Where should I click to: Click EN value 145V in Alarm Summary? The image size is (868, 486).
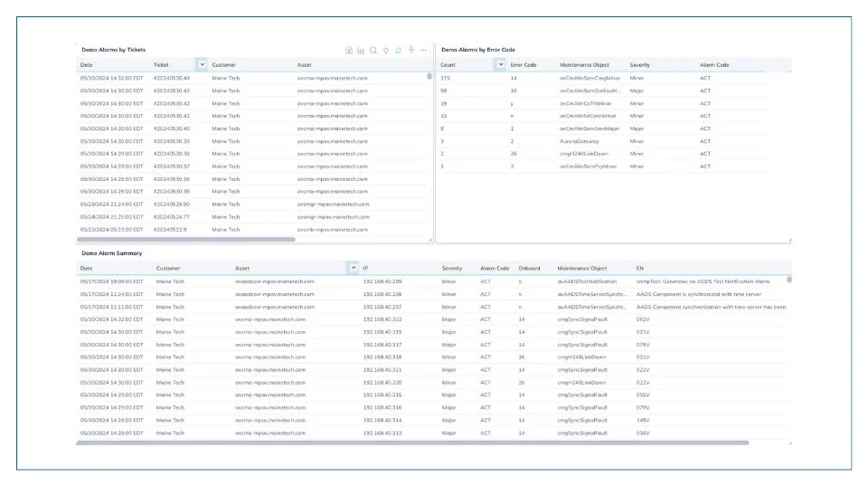tap(643, 421)
